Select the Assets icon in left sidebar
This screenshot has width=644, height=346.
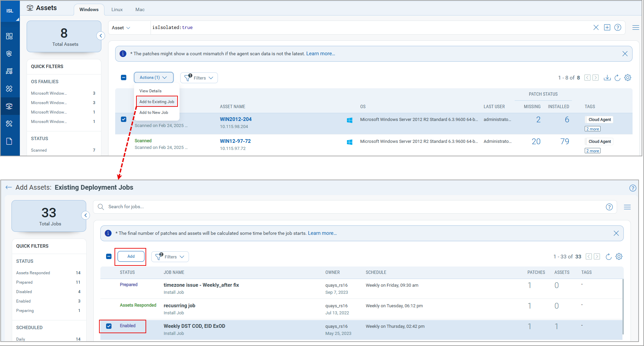pyautogui.click(x=9, y=106)
